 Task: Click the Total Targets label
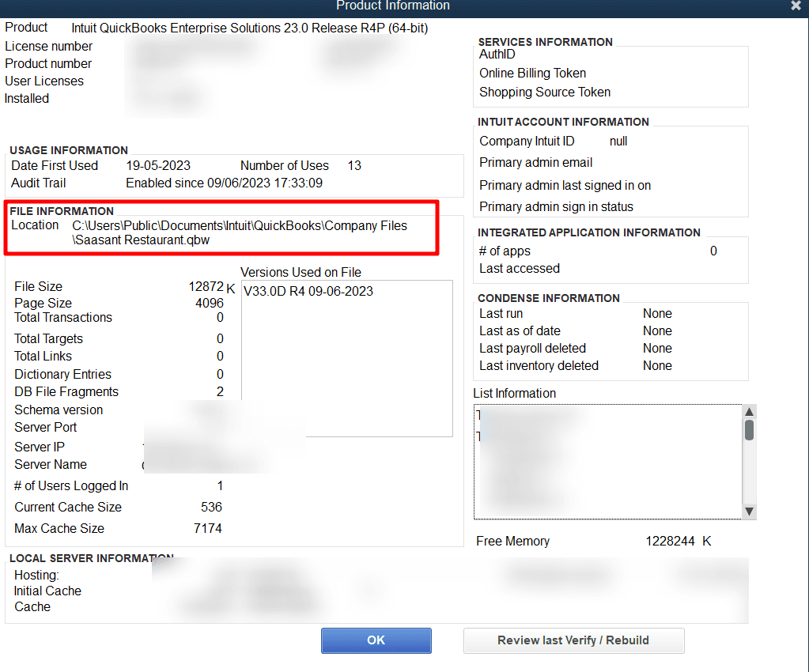point(48,338)
